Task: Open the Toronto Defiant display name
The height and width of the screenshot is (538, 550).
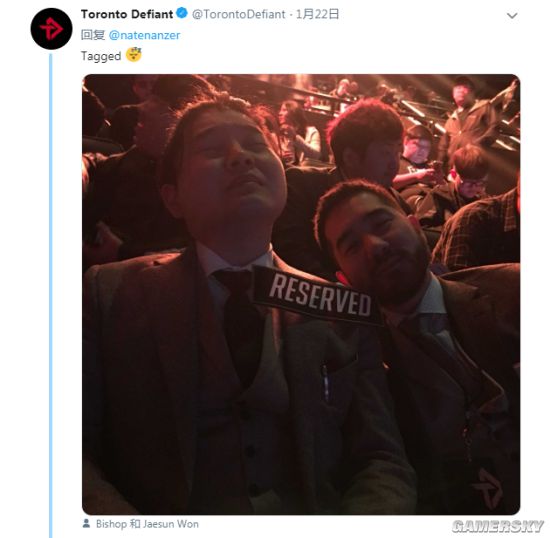Action: (127, 14)
